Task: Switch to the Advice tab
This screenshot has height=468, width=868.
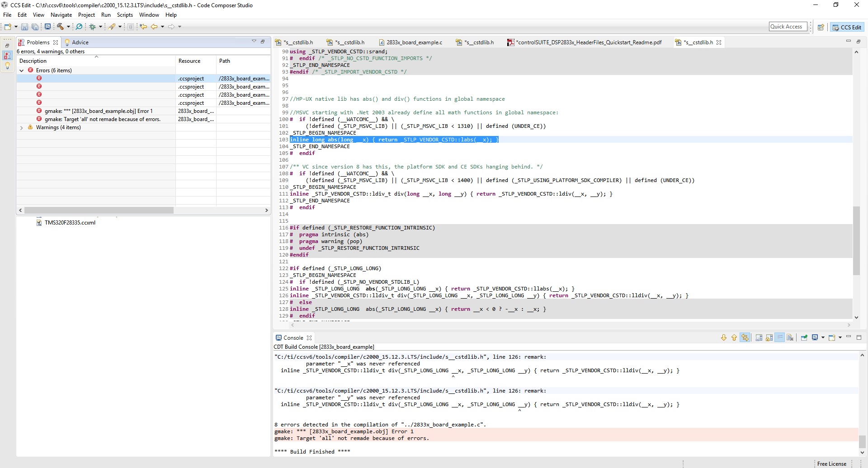Action: [x=80, y=42]
